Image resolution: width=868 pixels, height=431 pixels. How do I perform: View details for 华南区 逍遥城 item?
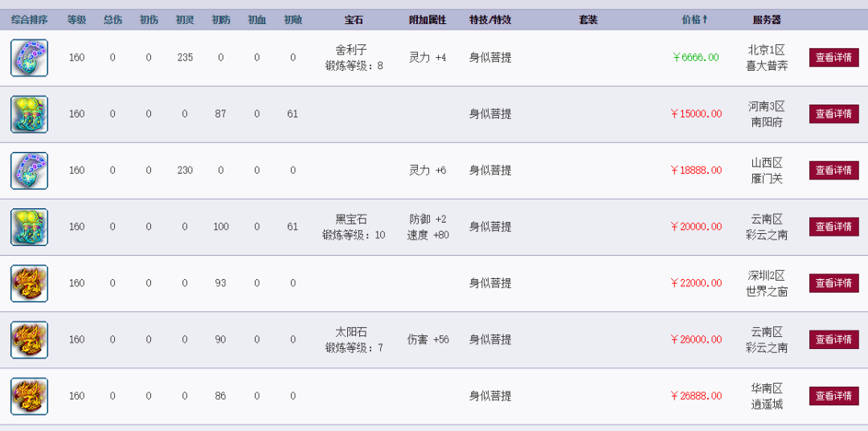point(833,396)
